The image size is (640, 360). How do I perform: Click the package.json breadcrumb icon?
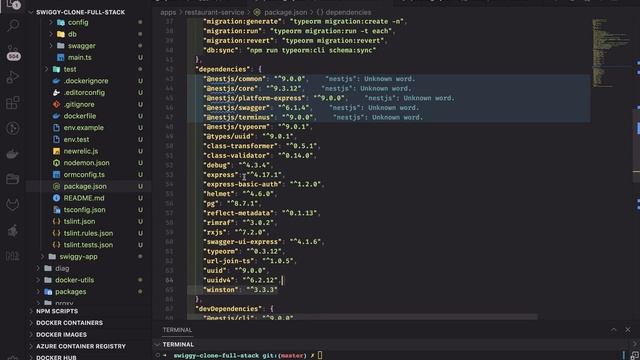coord(257,12)
